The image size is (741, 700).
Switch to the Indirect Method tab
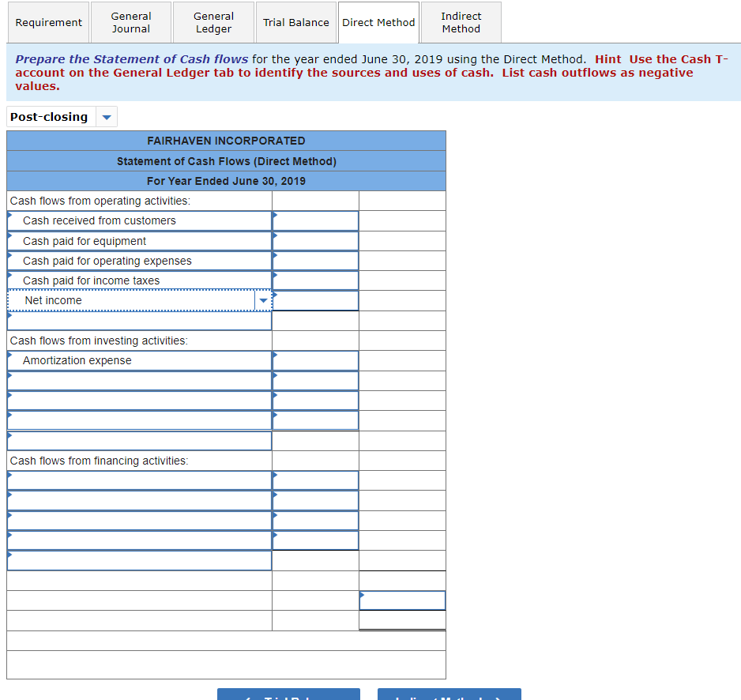[461, 22]
